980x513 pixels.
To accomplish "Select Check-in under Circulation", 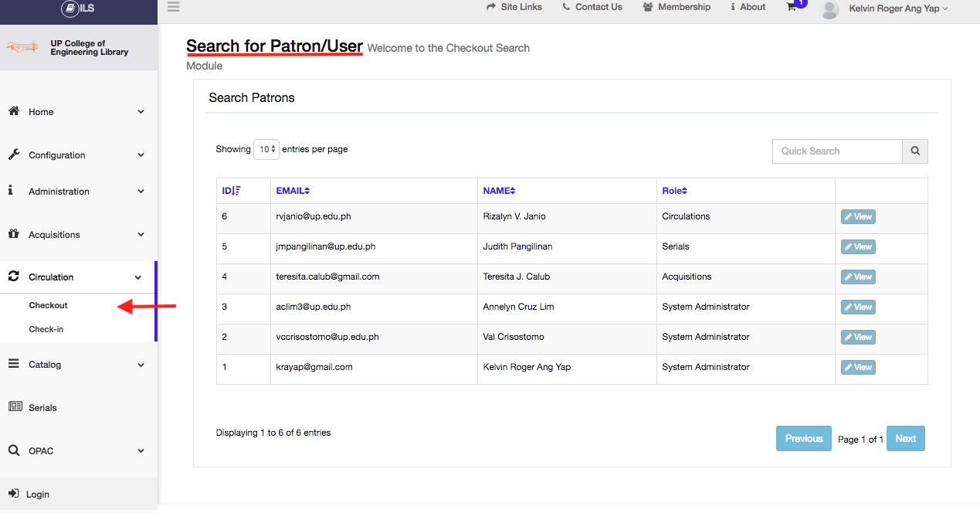I will pos(46,329).
